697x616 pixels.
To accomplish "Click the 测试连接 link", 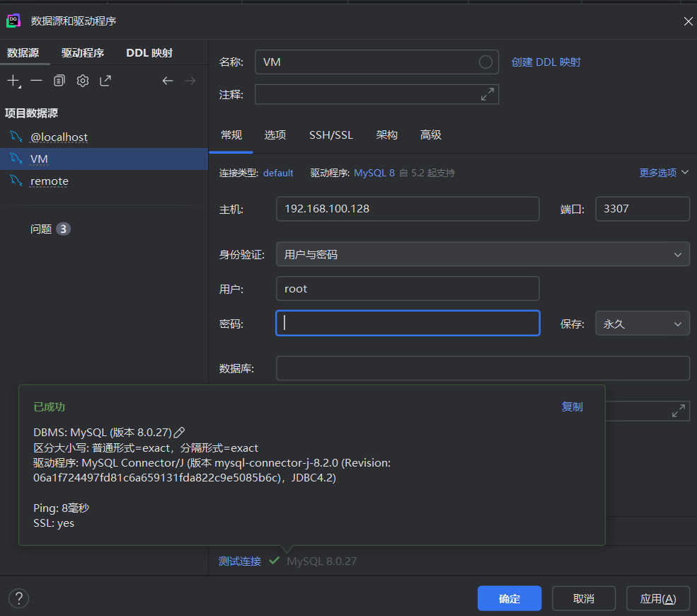I will pyautogui.click(x=239, y=561).
